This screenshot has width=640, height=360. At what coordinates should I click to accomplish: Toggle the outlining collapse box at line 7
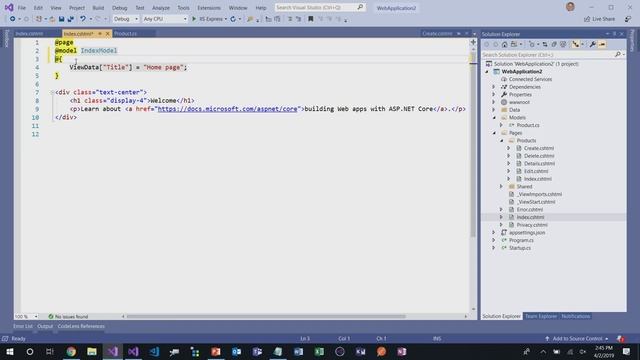(x=52, y=92)
